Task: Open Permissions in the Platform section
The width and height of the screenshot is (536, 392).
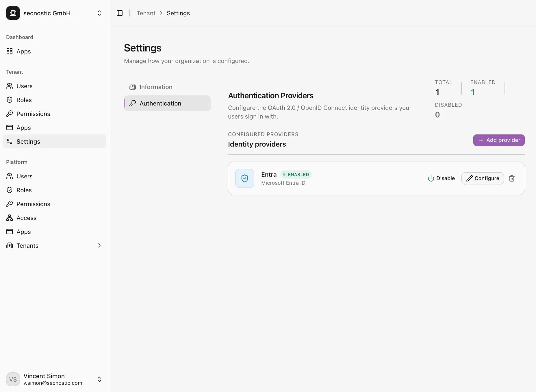Action: tap(55, 204)
